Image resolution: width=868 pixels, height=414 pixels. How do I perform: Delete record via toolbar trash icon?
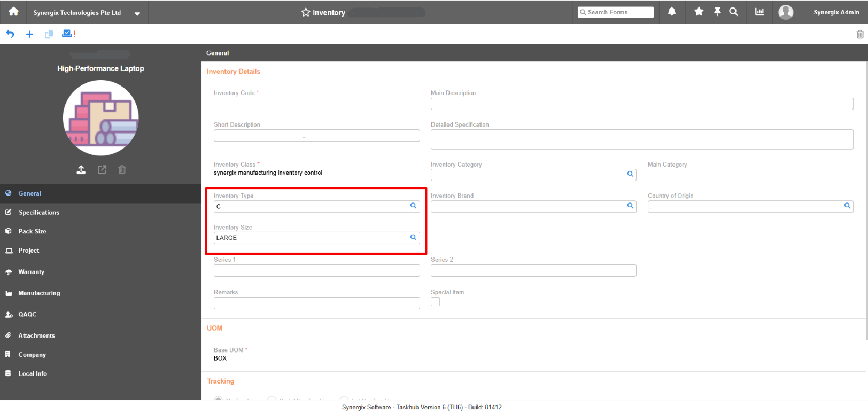pos(860,34)
